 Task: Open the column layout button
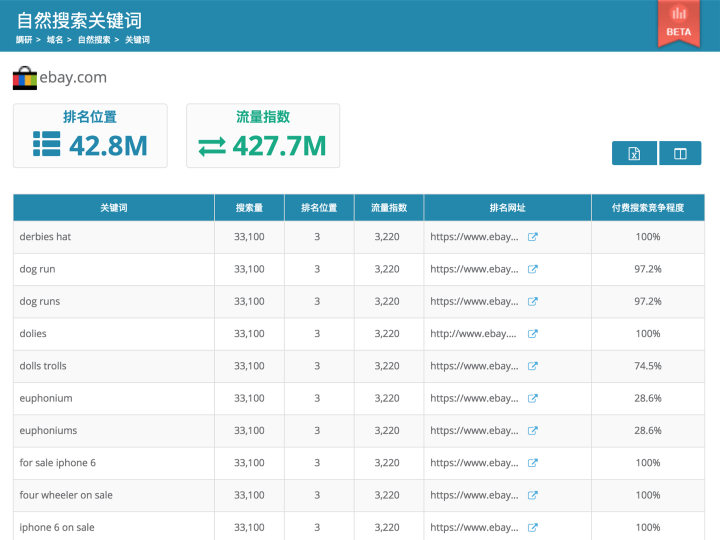pyautogui.click(x=680, y=153)
